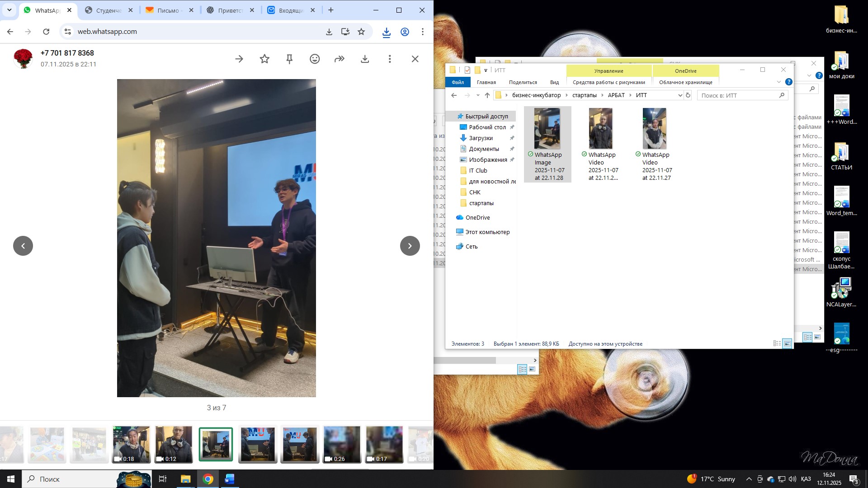
Task: Open Chrome tab search dropdown
Action: 9,10
